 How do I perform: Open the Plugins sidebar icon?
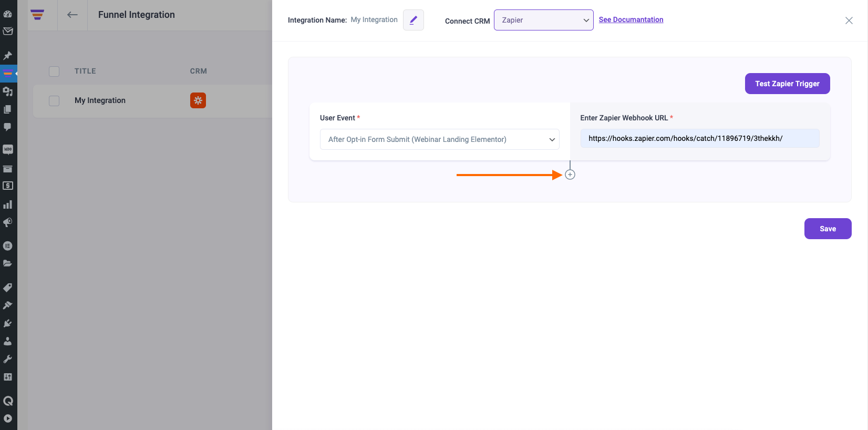(x=8, y=323)
